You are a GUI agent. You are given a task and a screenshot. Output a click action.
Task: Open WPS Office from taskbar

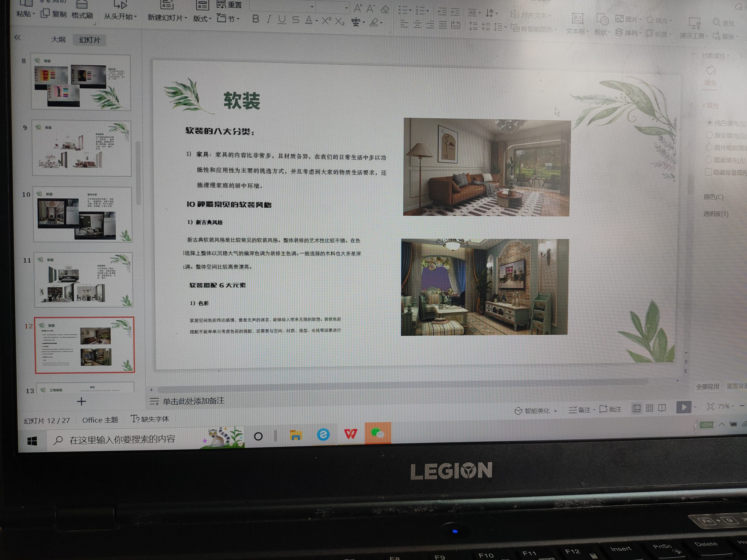(x=350, y=434)
